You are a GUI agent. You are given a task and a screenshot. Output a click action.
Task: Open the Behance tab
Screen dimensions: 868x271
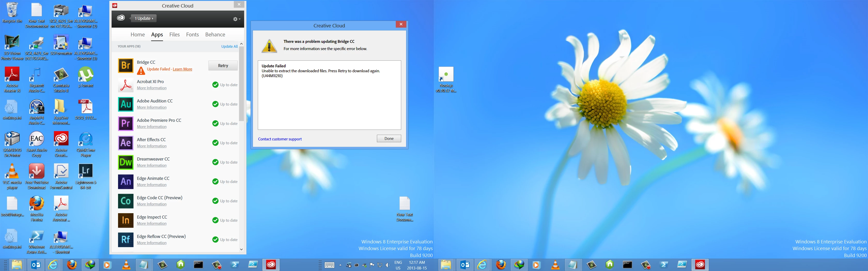pos(215,34)
